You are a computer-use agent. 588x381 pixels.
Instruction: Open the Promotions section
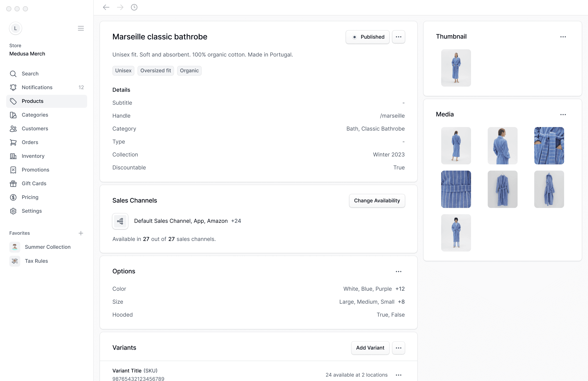pyautogui.click(x=35, y=170)
